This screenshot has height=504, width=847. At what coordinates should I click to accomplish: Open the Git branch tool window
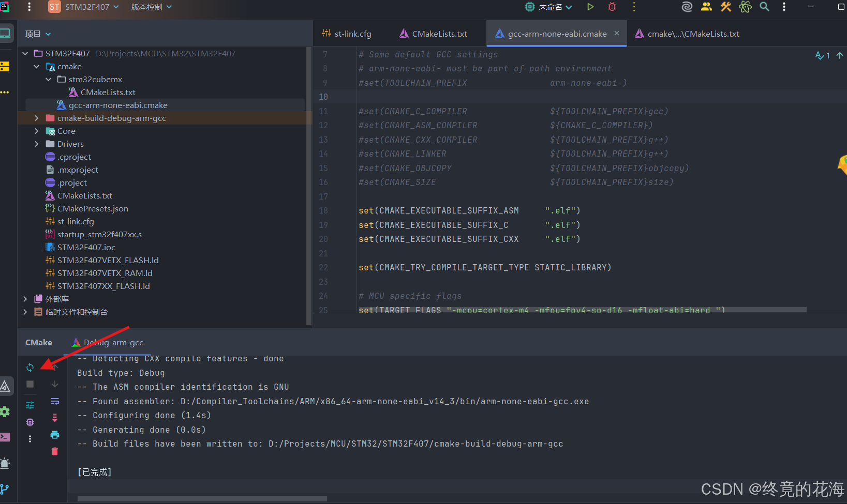5,489
